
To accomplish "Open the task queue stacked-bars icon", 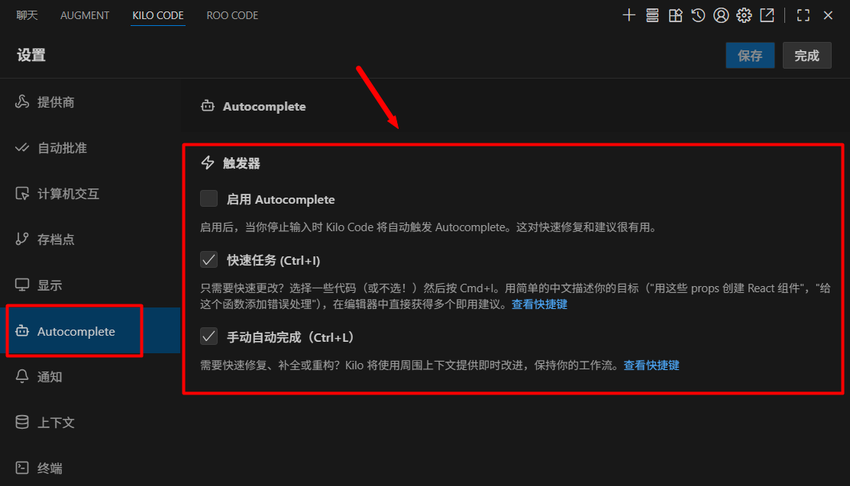I will click(x=652, y=15).
